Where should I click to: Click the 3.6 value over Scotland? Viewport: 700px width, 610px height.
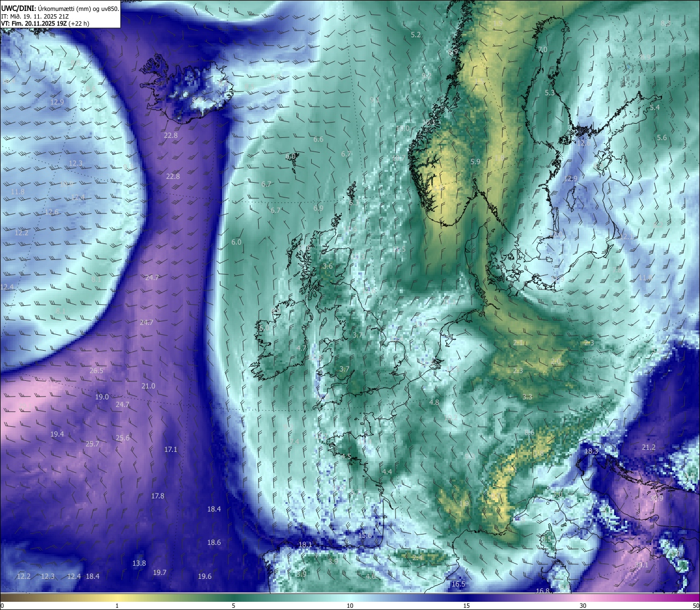(x=328, y=266)
